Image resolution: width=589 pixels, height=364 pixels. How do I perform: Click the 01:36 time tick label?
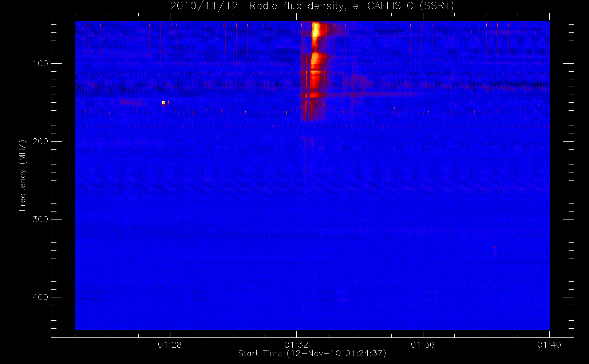423,345
